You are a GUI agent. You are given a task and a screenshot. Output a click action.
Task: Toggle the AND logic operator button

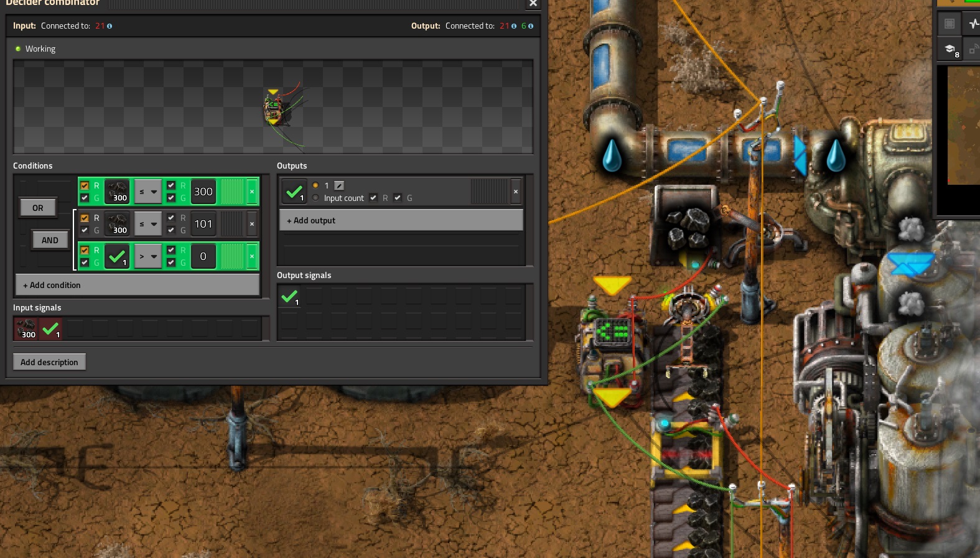(50, 240)
